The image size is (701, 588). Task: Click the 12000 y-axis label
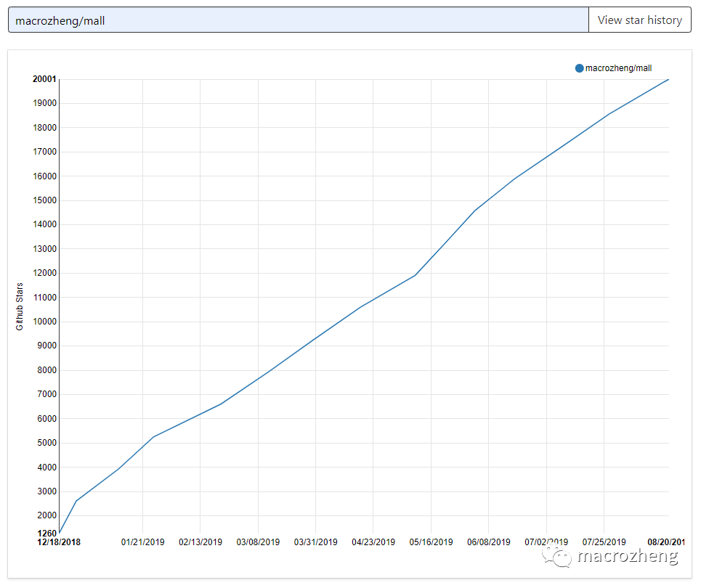click(45, 273)
